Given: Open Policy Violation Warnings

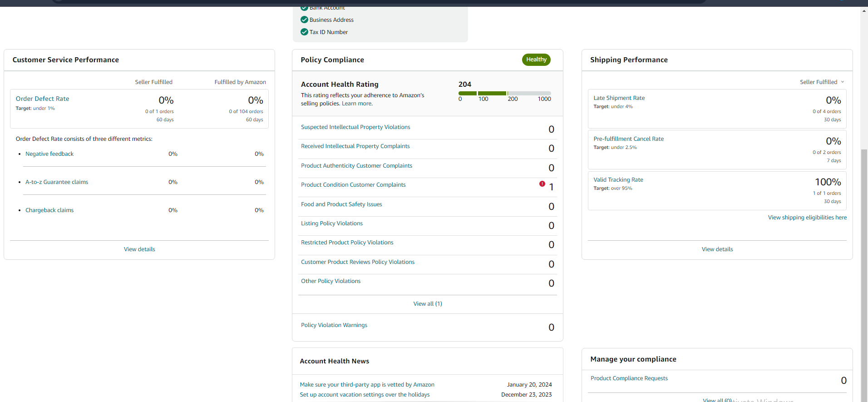Looking at the screenshot, I should pyautogui.click(x=334, y=325).
